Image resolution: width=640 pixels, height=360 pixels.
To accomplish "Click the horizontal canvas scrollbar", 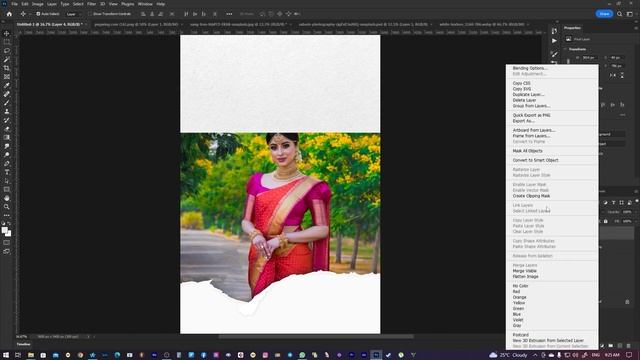I will pos(316,337).
